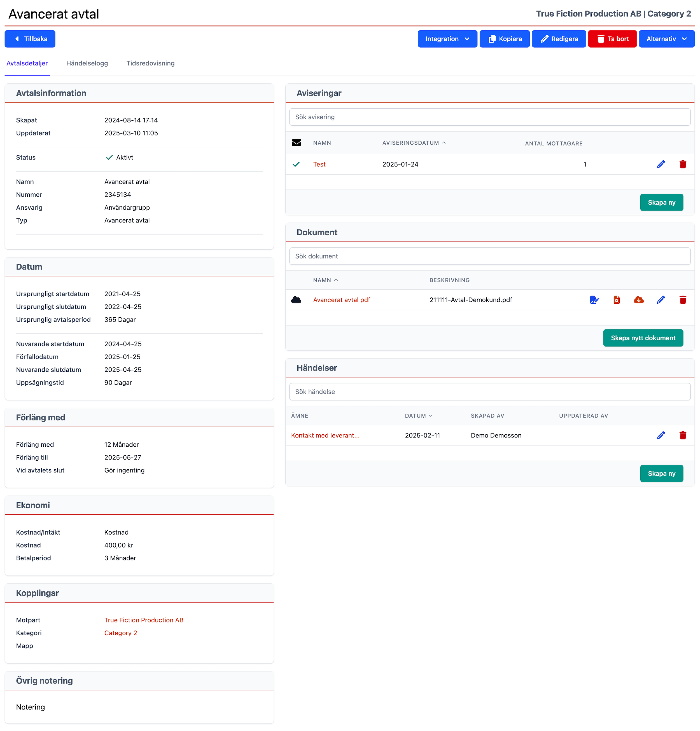Open True Fiction Production AB link
This screenshot has height=731, width=700.
coord(144,620)
